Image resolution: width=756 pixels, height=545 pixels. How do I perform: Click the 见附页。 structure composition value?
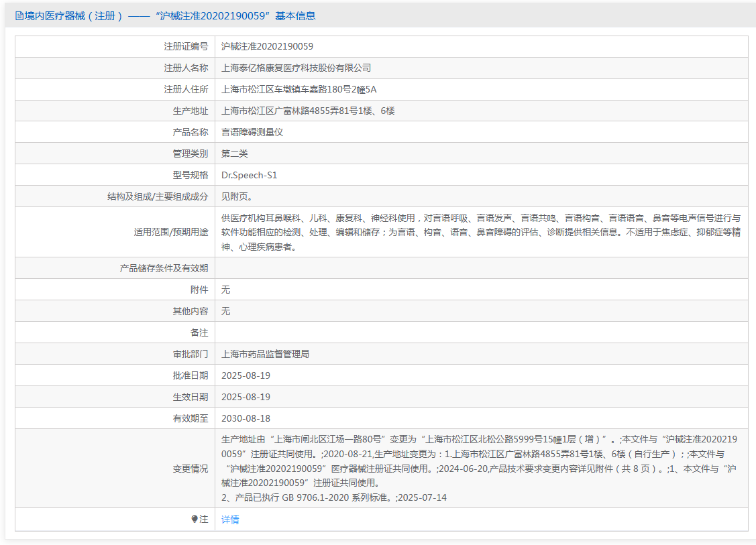point(237,196)
